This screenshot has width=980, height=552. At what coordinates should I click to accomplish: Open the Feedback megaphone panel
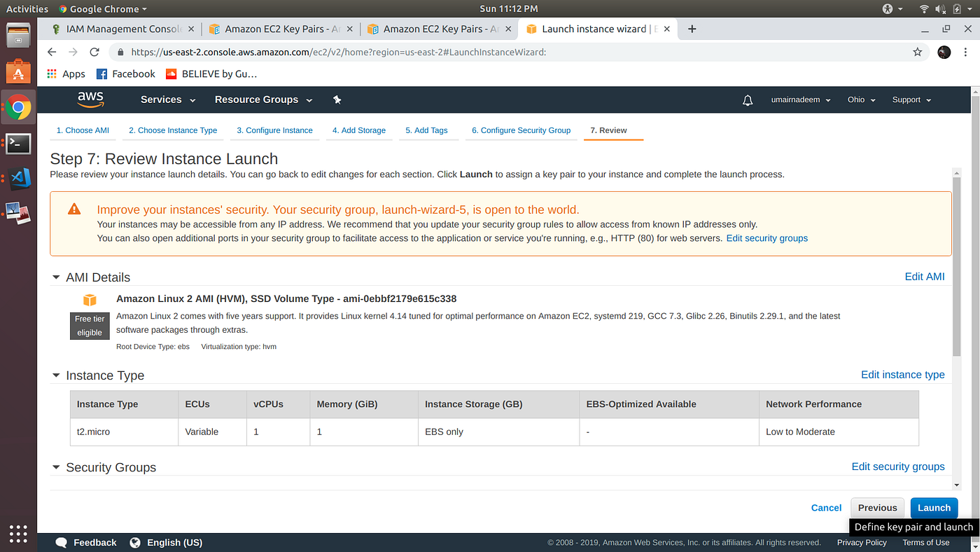pyautogui.click(x=62, y=541)
